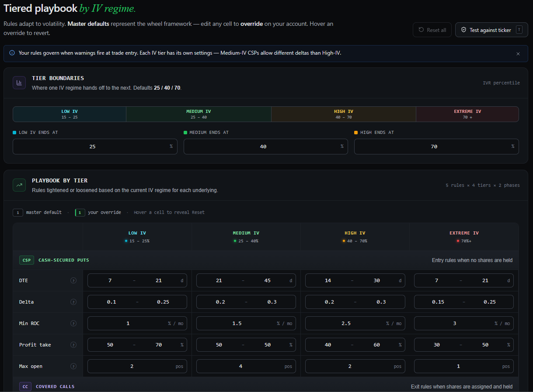This screenshot has width=533, height=392.
Task: Click the Cash-Secured Puts section title
Action: [x=64, y=260]
